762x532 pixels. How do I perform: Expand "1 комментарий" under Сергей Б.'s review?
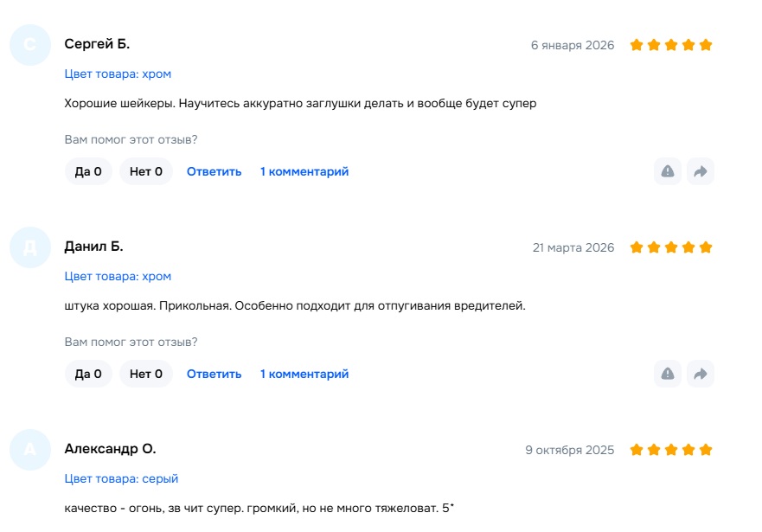pos(304,171)
